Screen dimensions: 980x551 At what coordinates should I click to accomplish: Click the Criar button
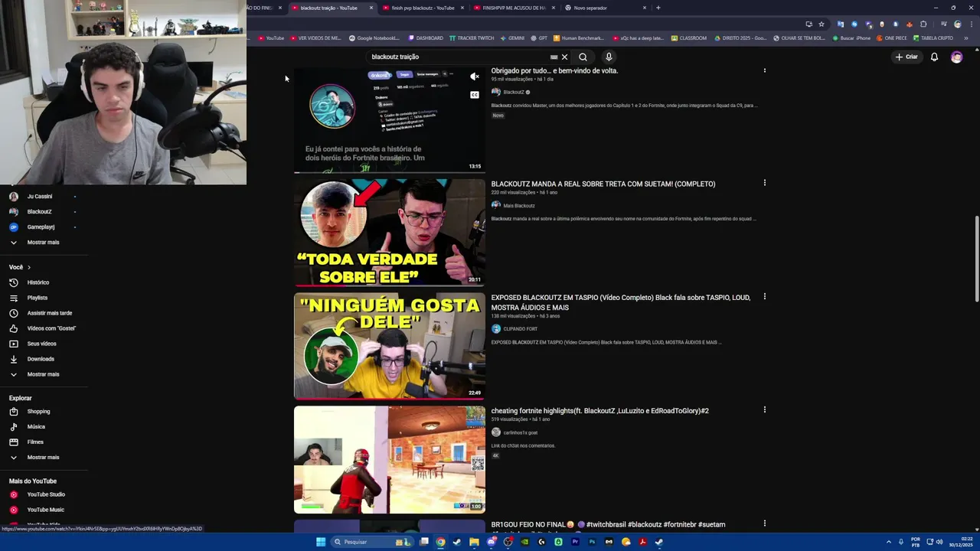point(906,57)
